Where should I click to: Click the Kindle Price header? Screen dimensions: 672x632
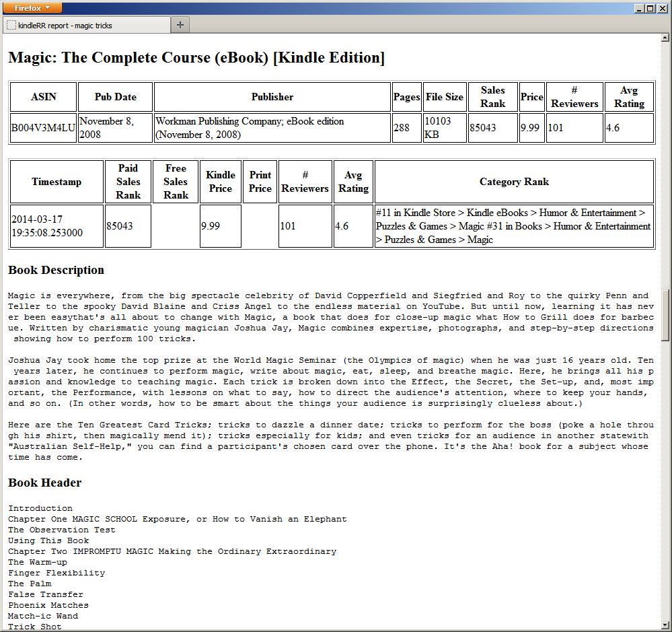pyautogui.click(x=220, y=182)
